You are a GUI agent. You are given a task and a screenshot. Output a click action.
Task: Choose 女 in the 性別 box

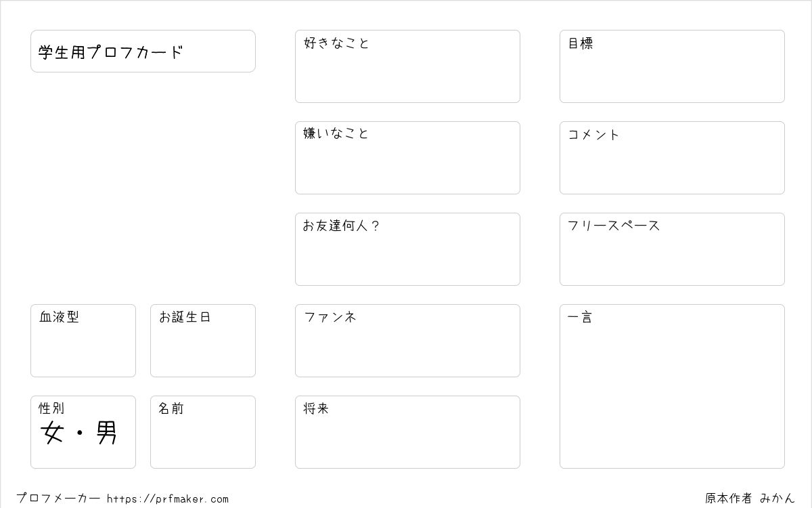(52, 433)
